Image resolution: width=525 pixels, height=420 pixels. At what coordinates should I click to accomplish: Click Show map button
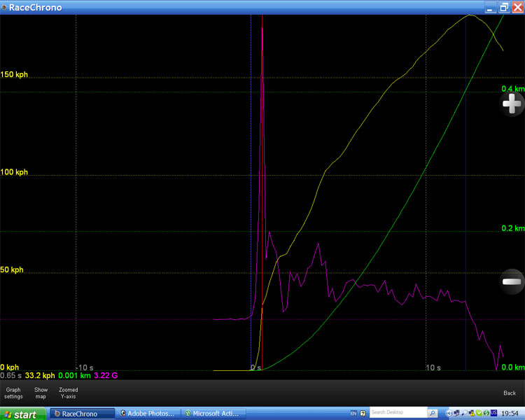click(x=41, y=393)
